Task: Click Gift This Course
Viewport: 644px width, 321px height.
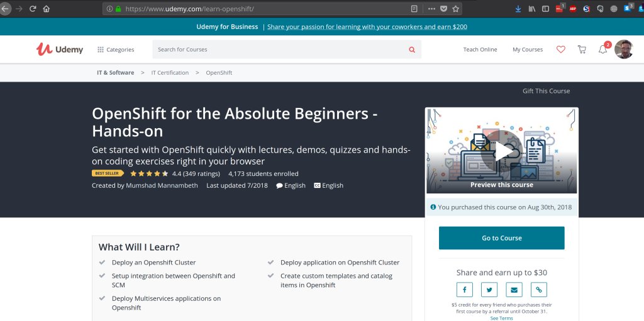Action: click(547, 91)
